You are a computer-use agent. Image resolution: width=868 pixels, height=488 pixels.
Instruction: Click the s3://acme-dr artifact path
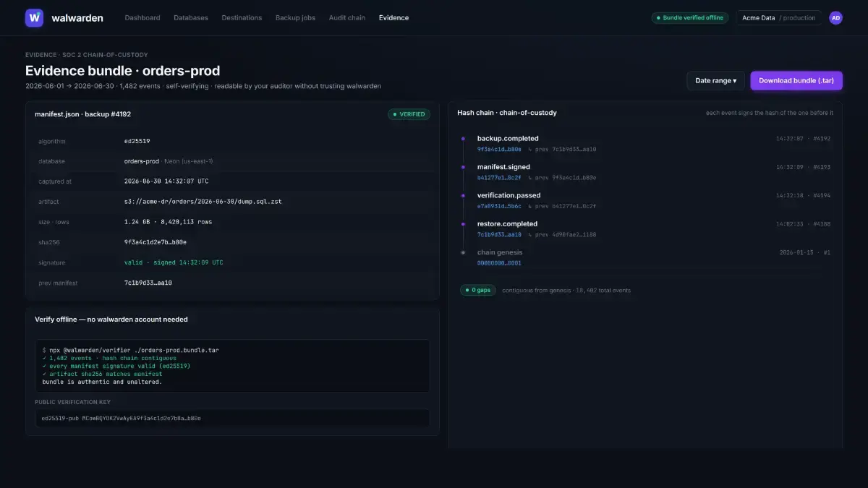pyautogui.click(x=203, y=202)
